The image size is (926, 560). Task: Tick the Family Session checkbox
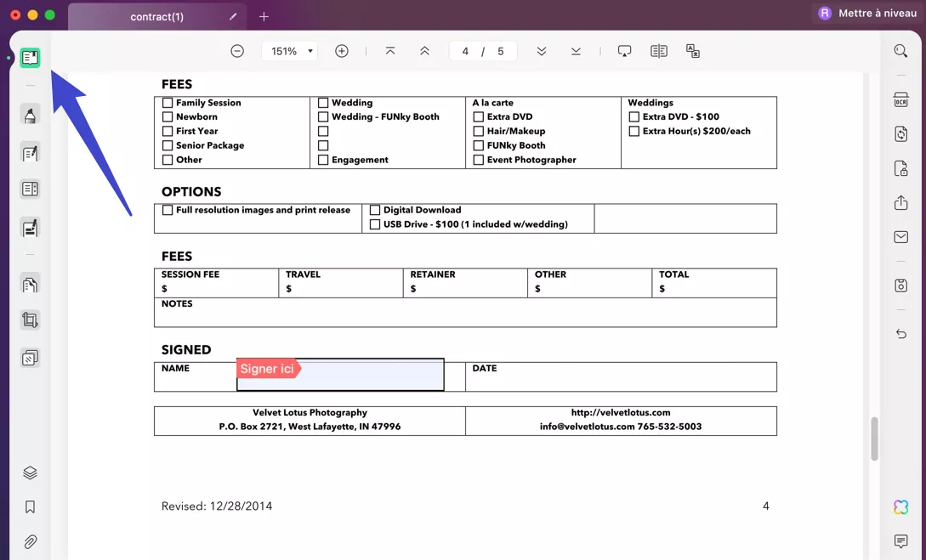pos(168,102)
